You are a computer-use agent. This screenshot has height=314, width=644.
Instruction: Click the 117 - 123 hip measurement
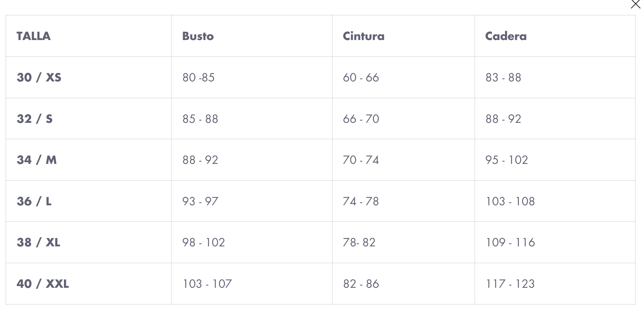point(510,284)
